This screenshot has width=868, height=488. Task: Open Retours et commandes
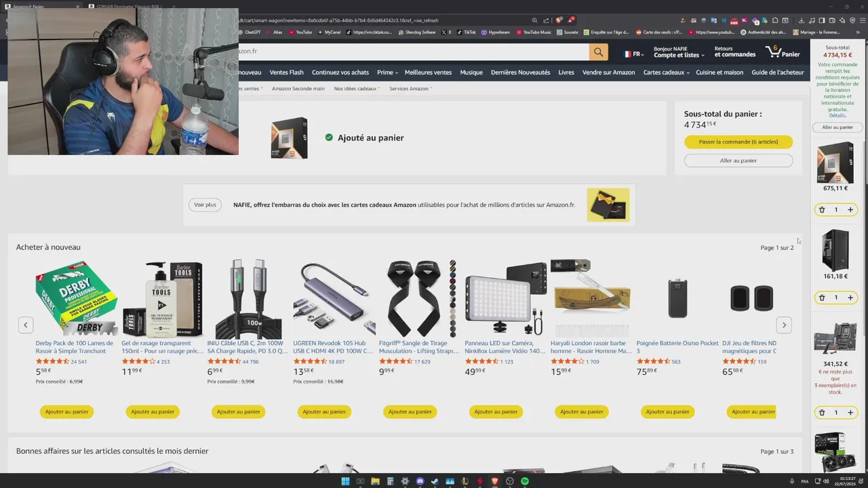tap(734, 52)
